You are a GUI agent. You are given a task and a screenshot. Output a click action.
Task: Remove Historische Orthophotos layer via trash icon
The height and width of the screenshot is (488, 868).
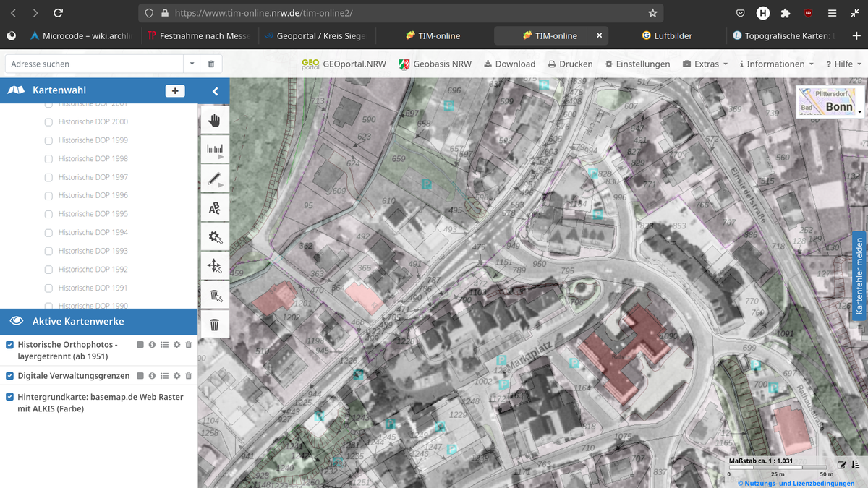point(189,345)
